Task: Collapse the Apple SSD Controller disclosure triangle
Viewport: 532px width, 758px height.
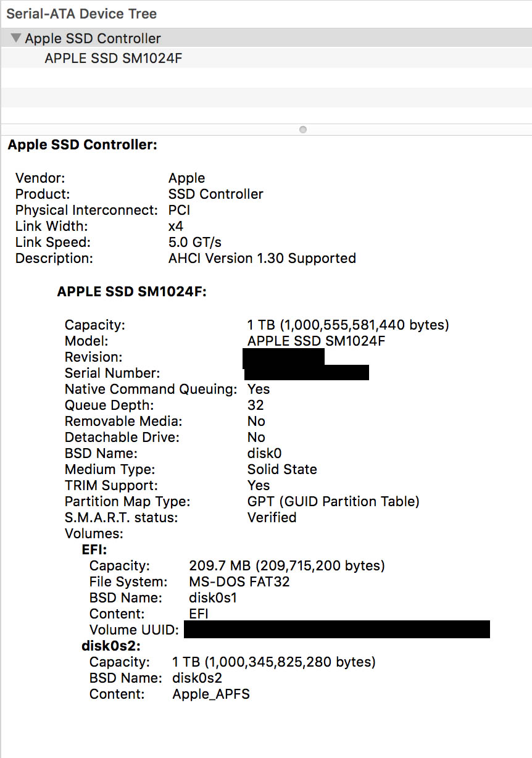Action: coord(15,38)
